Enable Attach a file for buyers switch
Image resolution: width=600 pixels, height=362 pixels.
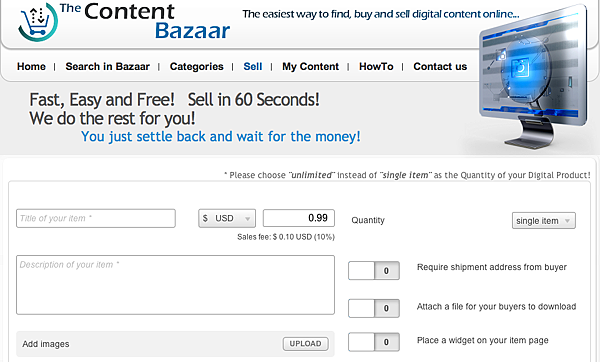(x=374, y=308)
